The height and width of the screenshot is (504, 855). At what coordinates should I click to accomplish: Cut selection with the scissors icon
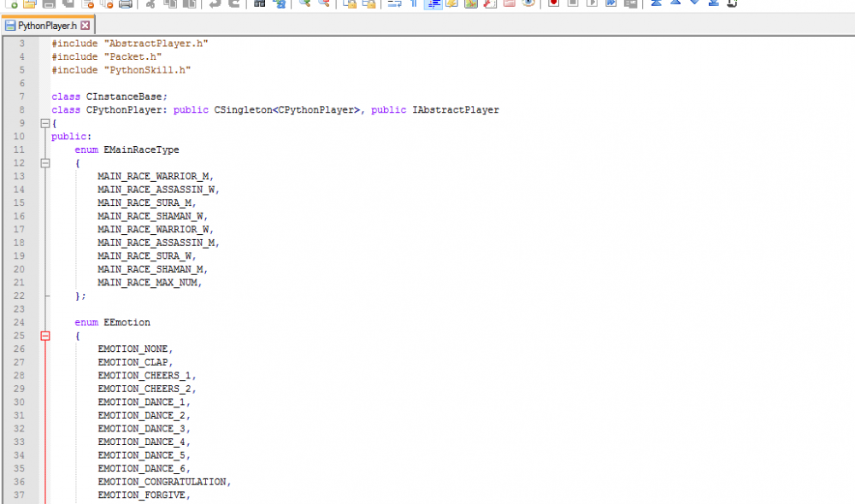tap(151, 3)
